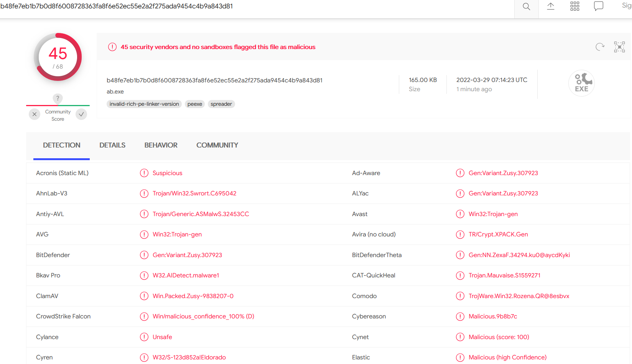Click the Avira (no cloud) vendor name
The height and width of the screenshot is (364, 632).
[374, 234]
